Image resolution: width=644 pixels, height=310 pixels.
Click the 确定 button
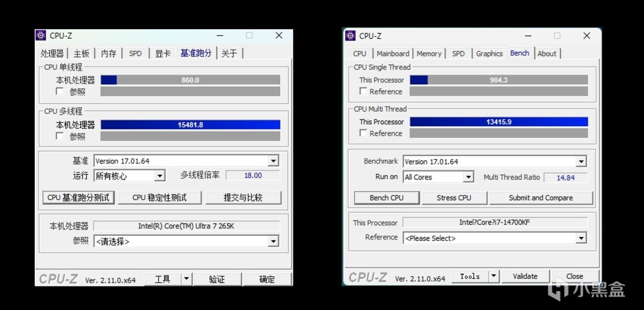click(x=267, y=279)
